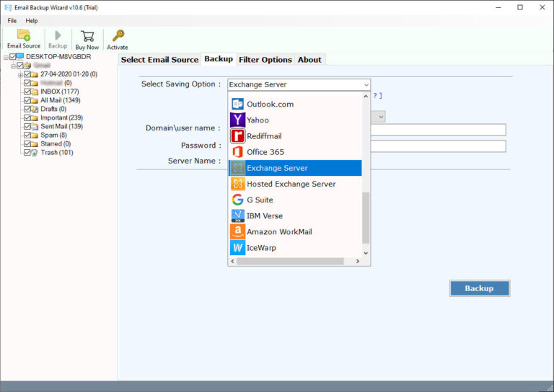Click the Sent Mail folder icon
The image size is (554, 392).
[x=35, y=126]
